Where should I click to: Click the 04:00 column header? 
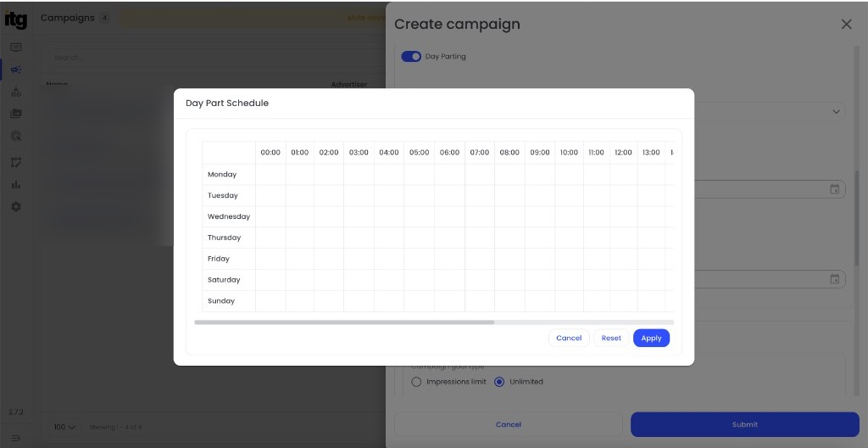[x=388, y=153]
